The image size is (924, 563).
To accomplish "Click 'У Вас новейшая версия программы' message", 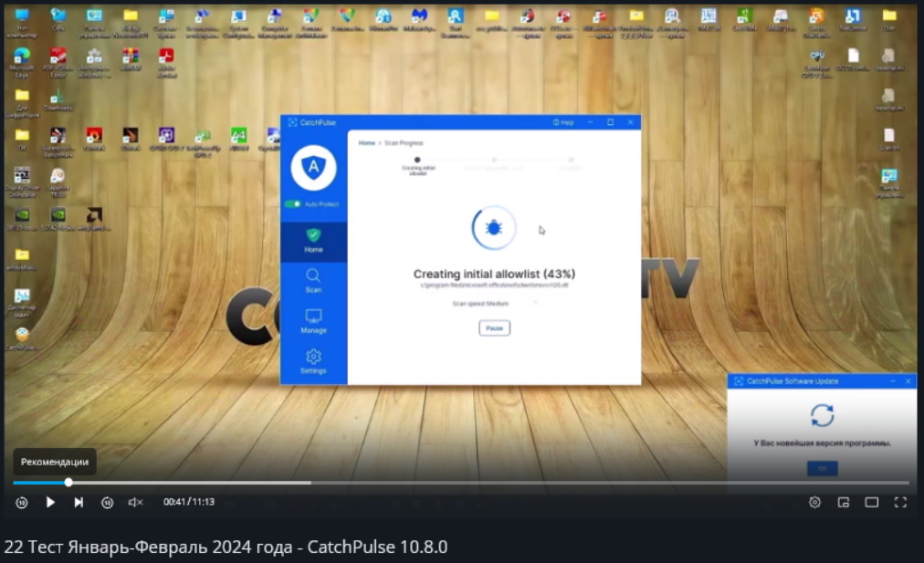I will tap(822, 443).
